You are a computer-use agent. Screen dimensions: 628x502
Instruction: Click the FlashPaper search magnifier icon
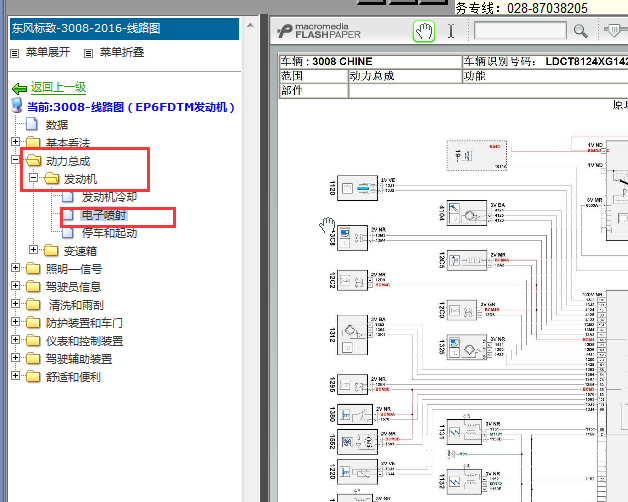point(580,31)
